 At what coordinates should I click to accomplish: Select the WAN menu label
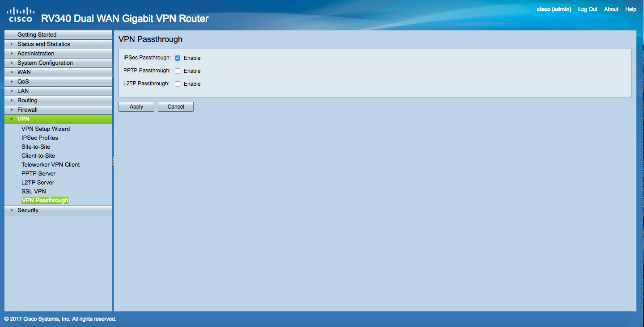click(24, 72)
